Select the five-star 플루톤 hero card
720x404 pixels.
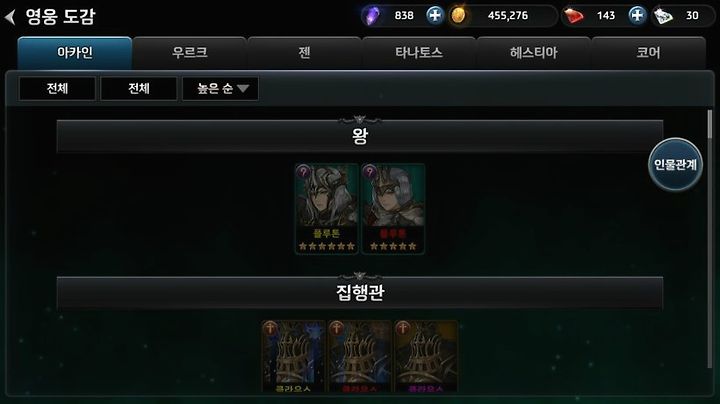click(393, 209)
